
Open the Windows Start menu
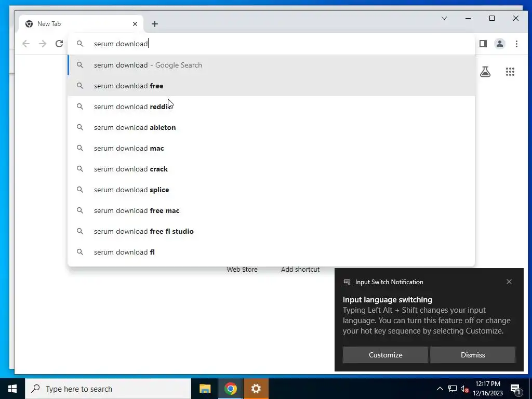pyautogui.click(x=12, y=389)
